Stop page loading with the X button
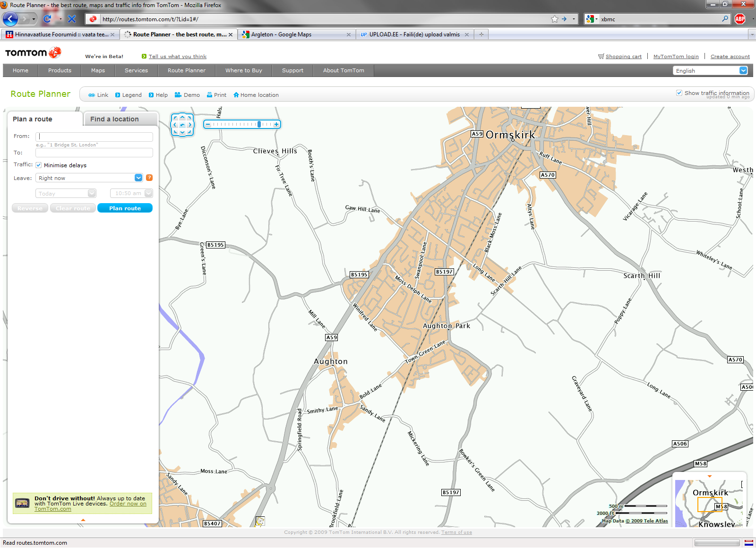This screenshot has width=756, height=548. coord(72,19)
